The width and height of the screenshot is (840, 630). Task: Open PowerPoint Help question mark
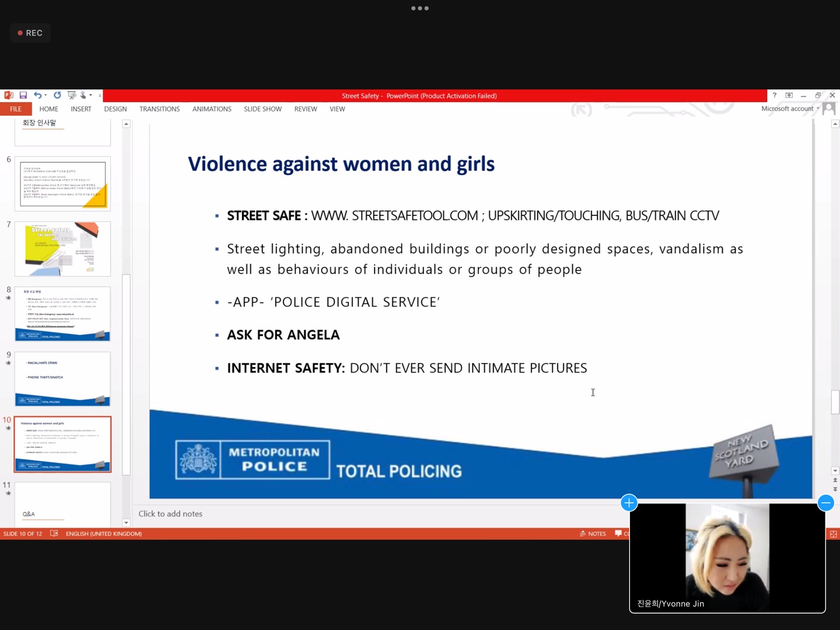[775, 95]
